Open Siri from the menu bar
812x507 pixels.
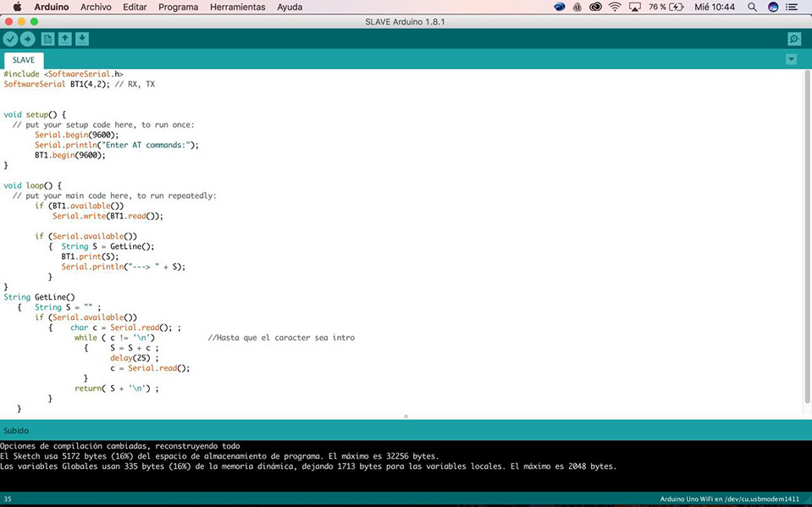(x=773, y=7)
